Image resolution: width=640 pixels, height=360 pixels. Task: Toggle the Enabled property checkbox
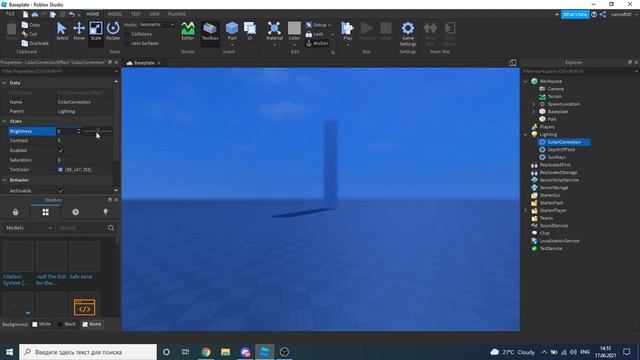pos(61,151)
